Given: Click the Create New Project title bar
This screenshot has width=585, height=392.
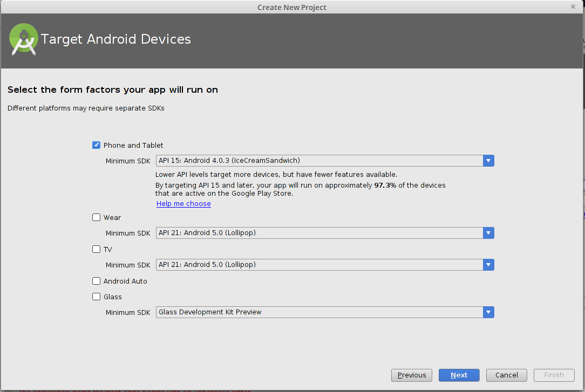Looking at the screenshot, I should pos(291,7).
